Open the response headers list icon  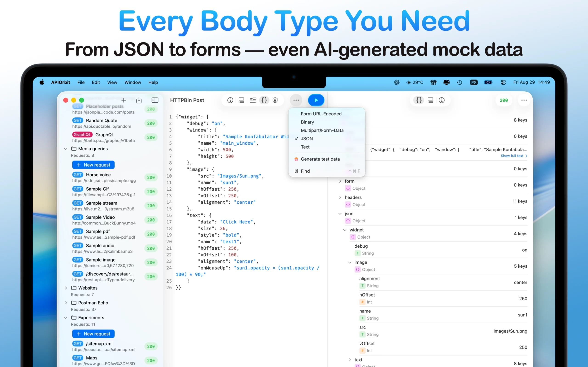(430, 100)
